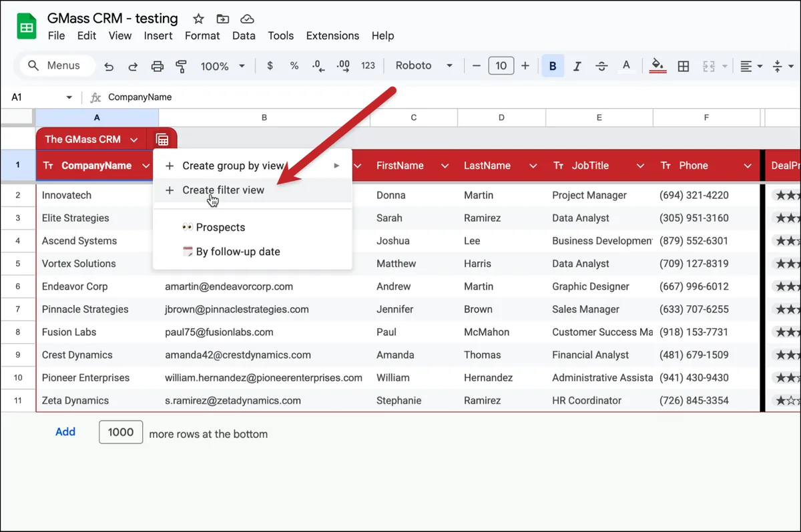Screen dimensions: 801x532
Task: Choose Create filter view
Action: [x=252, y=190]
